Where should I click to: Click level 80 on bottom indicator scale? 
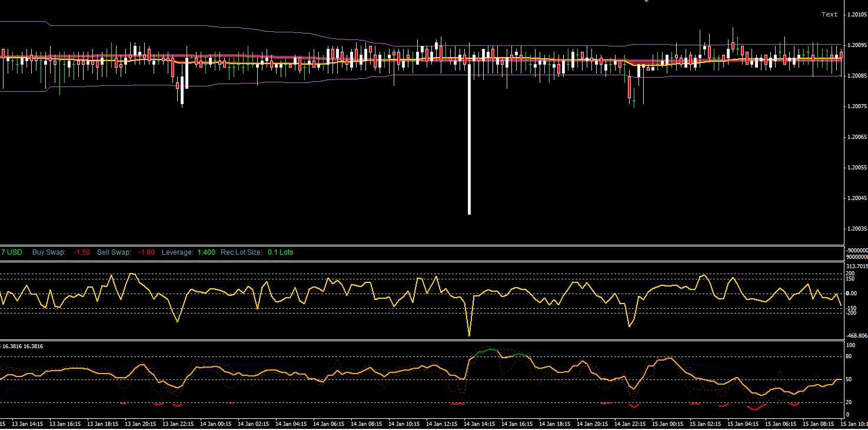coord(849,356)
